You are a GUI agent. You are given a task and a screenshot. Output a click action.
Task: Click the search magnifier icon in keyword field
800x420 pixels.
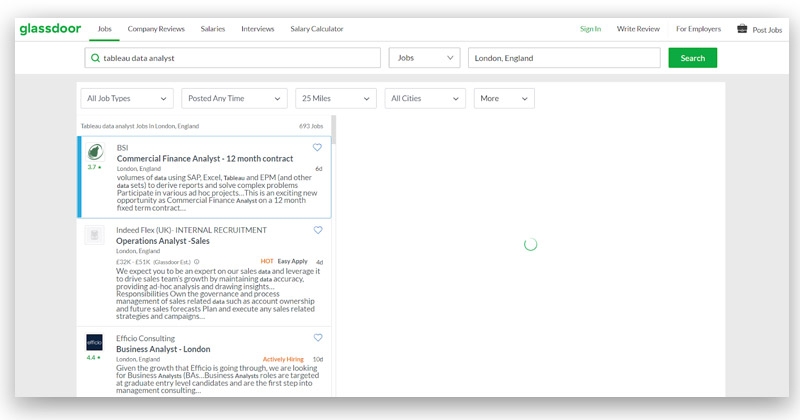pyautogui.click(x=96, y=58)
